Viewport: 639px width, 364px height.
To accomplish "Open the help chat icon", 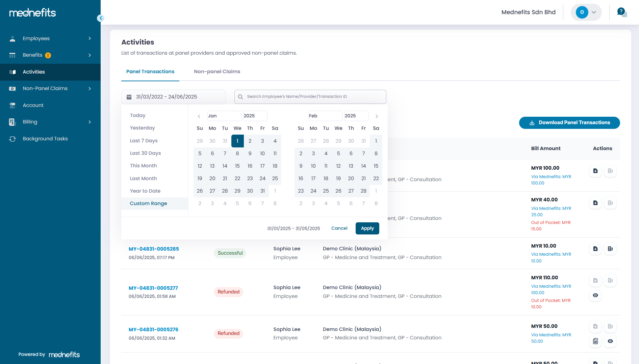I will (622, 12).
